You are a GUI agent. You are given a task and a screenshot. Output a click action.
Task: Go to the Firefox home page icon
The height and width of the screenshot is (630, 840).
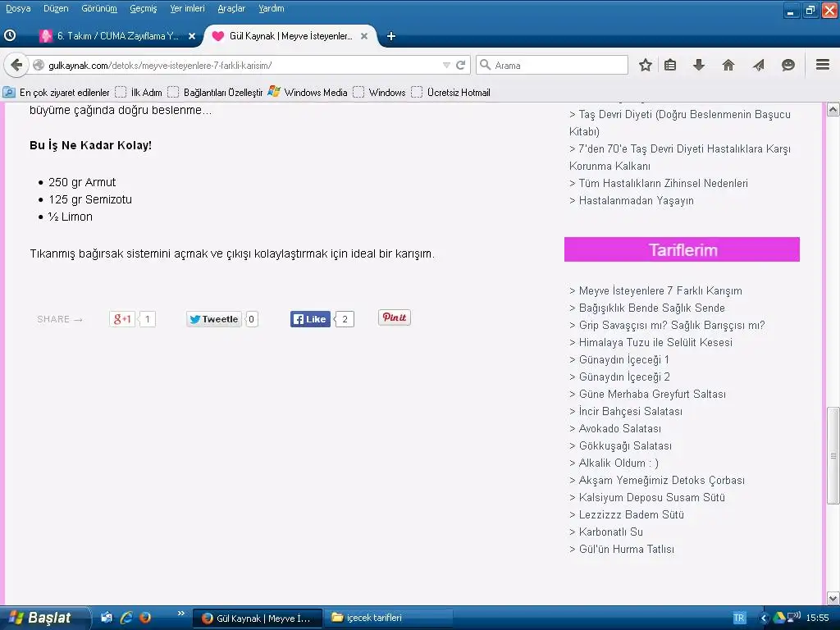pos(728,66)
